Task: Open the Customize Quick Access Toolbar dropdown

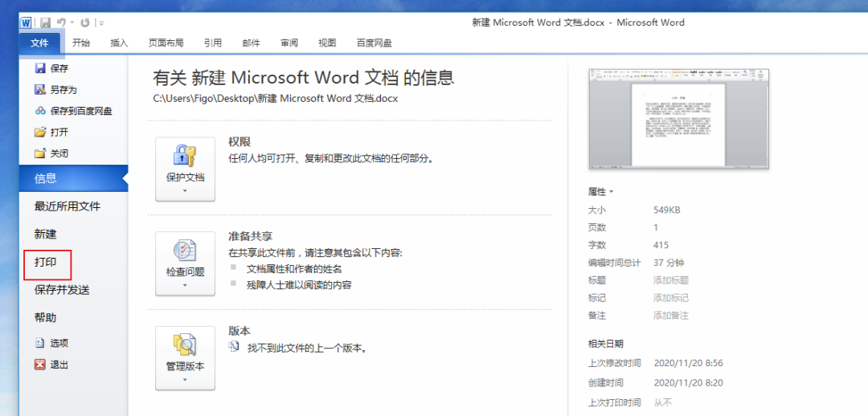Action: tap(100, 23)
